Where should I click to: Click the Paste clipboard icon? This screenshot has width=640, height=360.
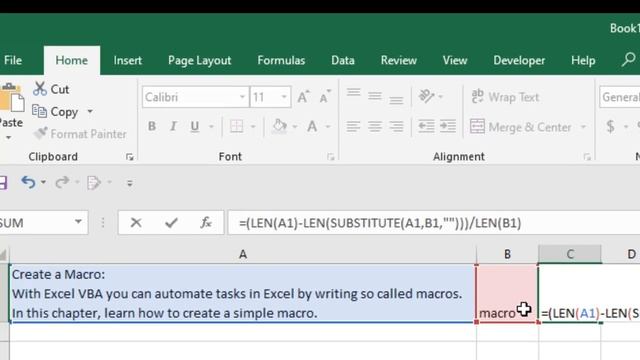pos(12,98)
